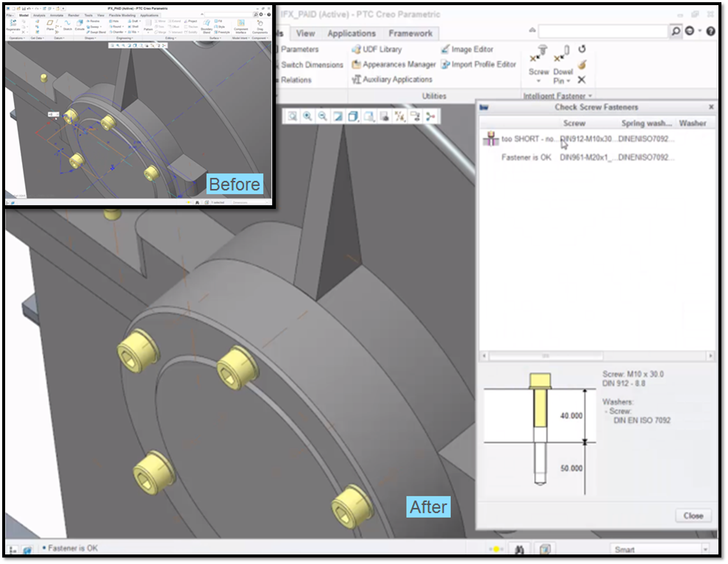This screenshot has height=564, width=728.
Task: Select the 'Fastener is OK' list row
Action: click(x=596, y=157)
